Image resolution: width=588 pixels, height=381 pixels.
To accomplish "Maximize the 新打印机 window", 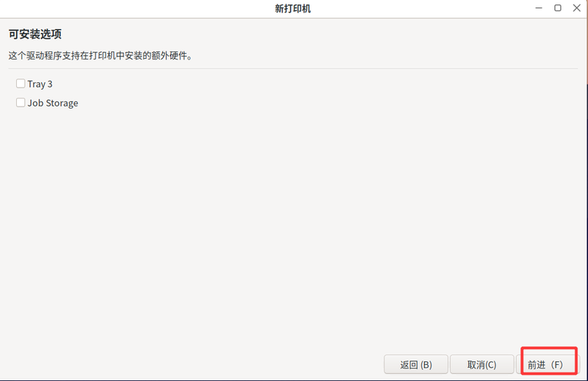I will coord(557,8).
